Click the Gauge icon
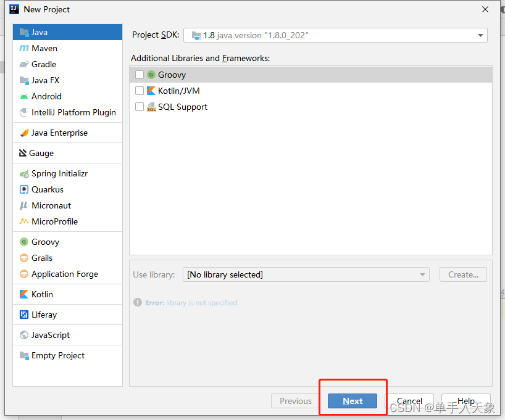Image resolution: width=505 pixels, height=420 pixels. pos(23,153)
